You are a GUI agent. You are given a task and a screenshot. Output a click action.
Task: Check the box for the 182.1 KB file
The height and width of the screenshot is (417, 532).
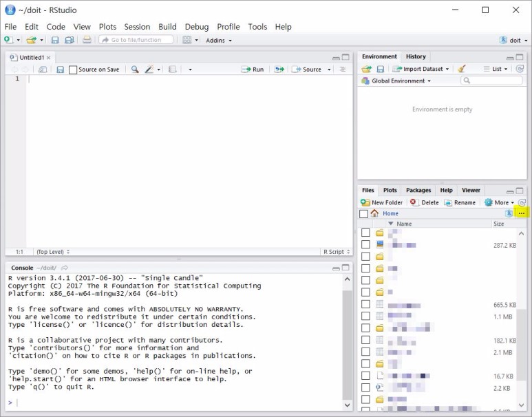click(x=365, y=340)
